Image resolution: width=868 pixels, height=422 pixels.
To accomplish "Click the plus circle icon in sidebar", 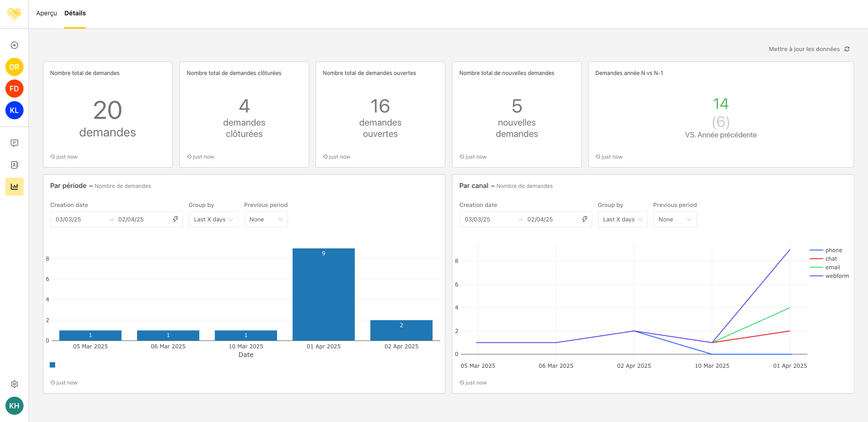I will point(14,45).
